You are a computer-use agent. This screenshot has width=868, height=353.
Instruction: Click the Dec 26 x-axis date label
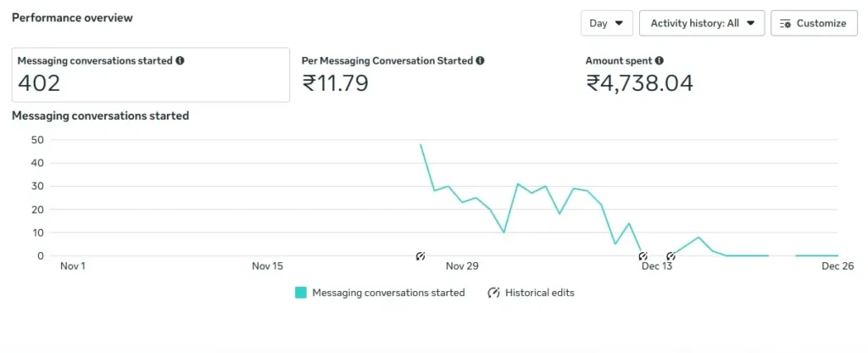[x=837, y=266]
